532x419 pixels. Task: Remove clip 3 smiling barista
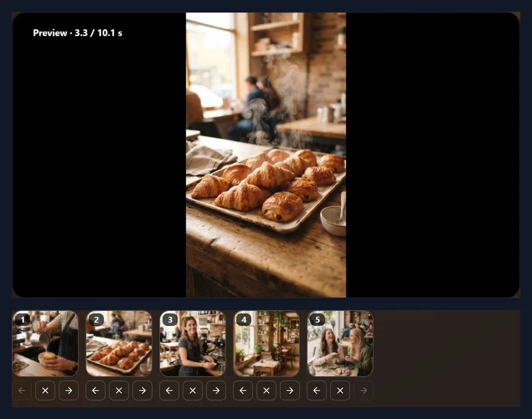[x=192, y=391]
